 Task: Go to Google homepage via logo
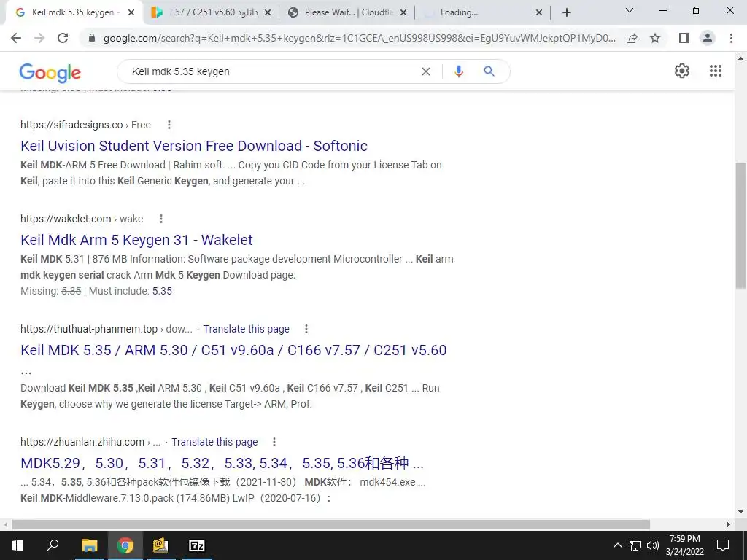tap(50, 73)
